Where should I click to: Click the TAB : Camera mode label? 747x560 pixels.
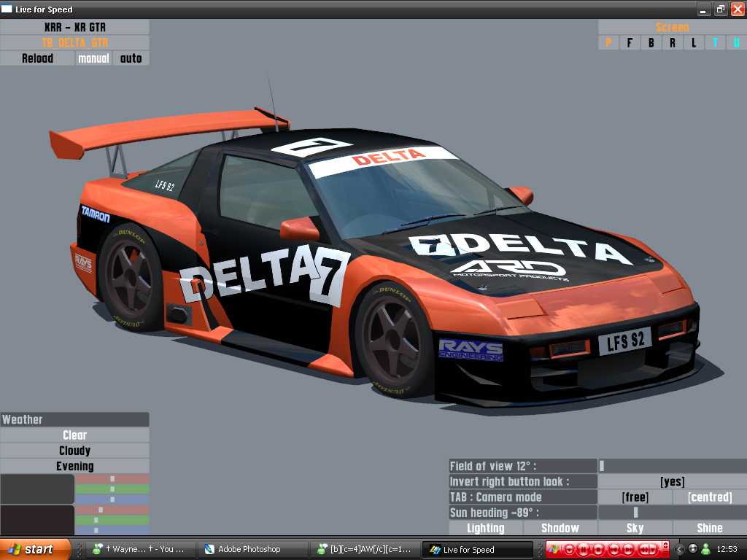pos(522,497)
